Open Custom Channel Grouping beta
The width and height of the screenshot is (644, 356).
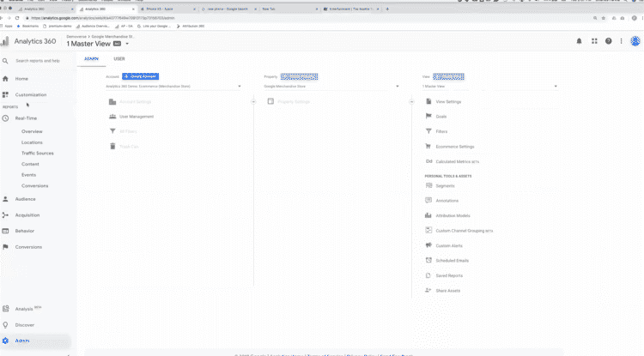pos(464,231)
